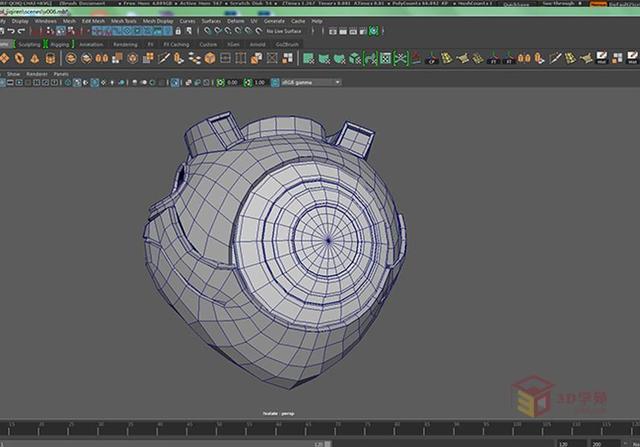Switch to the Sculpting shelf tab
Viewport: 640px width, 447px height.
pyautogui.click(x=30, y=44)
